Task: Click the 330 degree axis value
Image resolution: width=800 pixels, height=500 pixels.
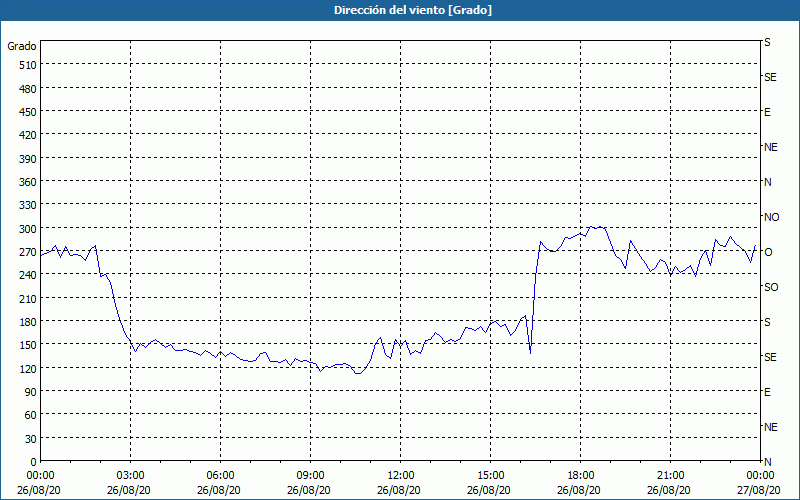Action: (28, 206)
